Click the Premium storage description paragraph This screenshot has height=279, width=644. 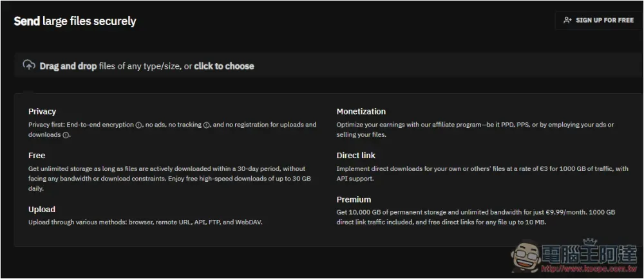476,217
